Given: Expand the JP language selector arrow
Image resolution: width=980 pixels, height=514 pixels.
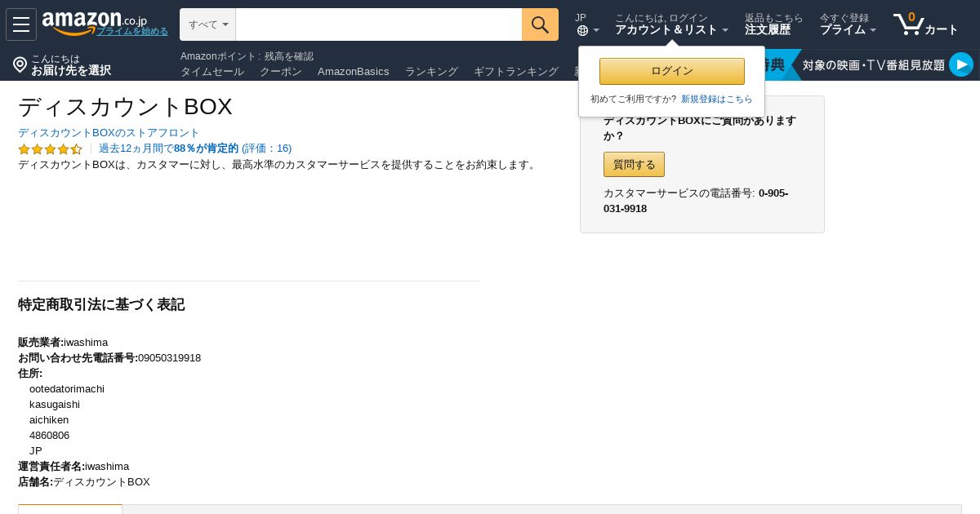Looking at the screenshot, I should tap(596, 31).
